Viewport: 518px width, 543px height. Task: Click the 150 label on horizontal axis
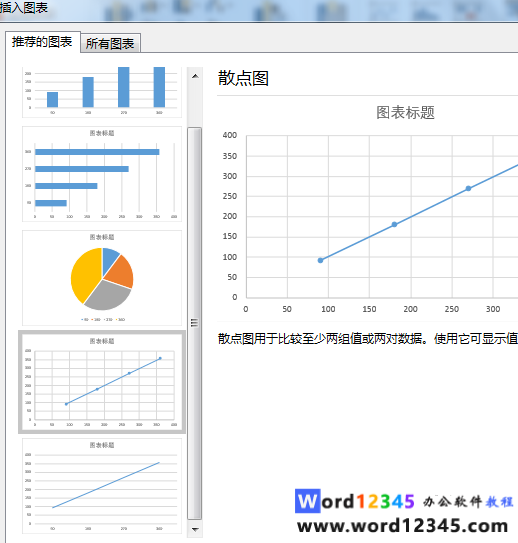369,309
